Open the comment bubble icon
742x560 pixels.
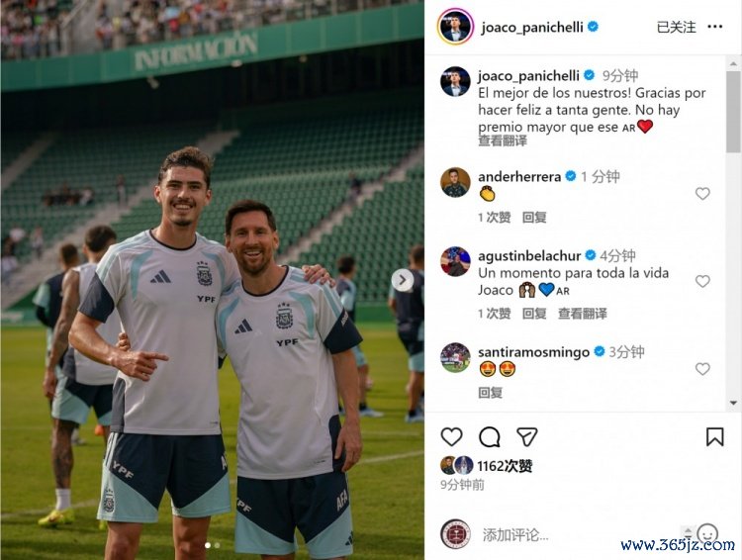(490, 437)
